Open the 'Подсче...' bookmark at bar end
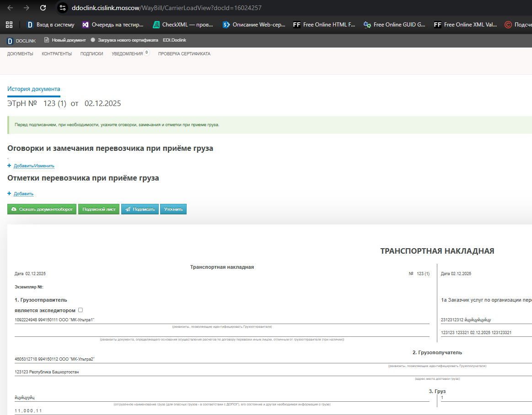Viewport: 532px width, 415px height. click(x=518, y=24)
